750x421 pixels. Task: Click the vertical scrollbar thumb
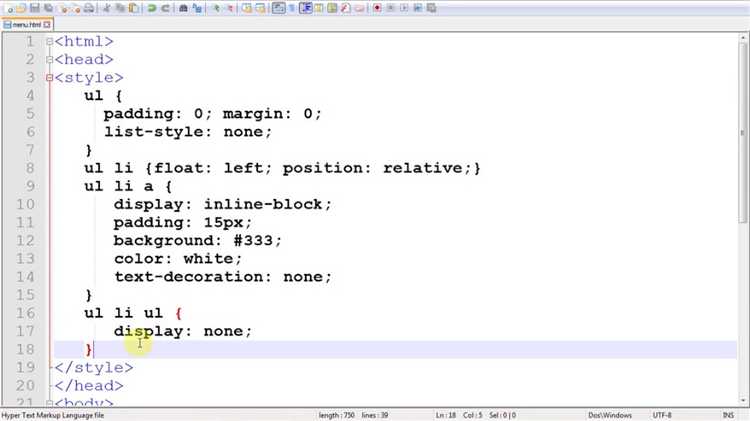[x=743, y=132]
